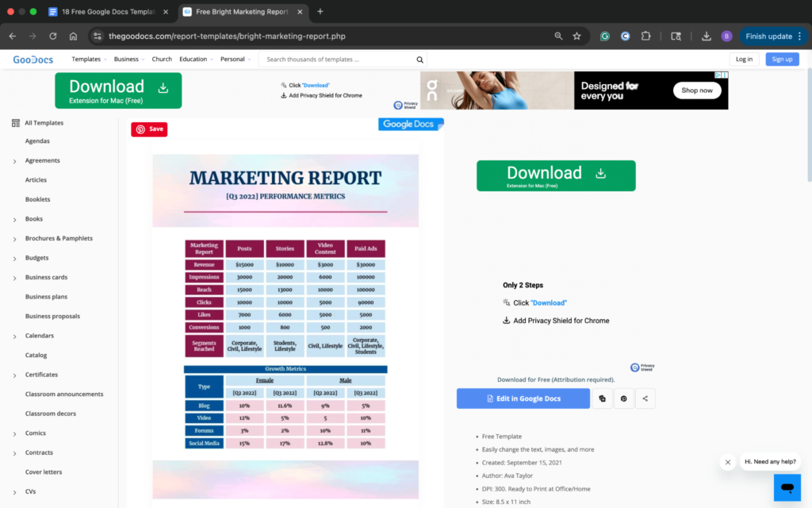
Task: Click the GooDocs logo
Action: 32,59
